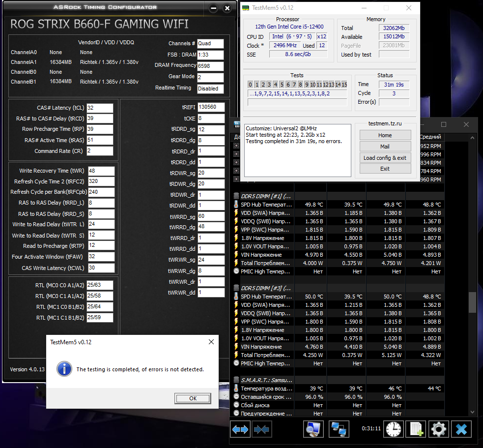Click fan icon beside 952 RPM row
483x448 pixels.
(236, 146)
